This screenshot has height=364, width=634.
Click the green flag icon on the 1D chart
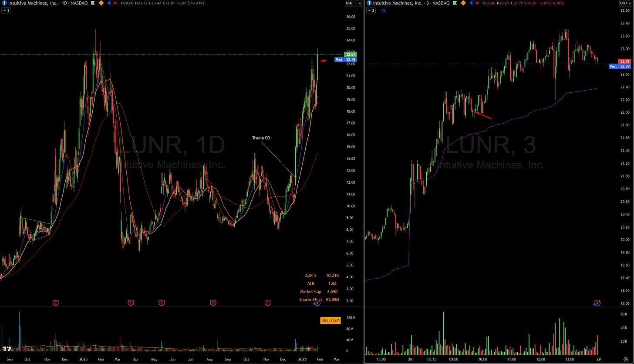click(93, 3)
